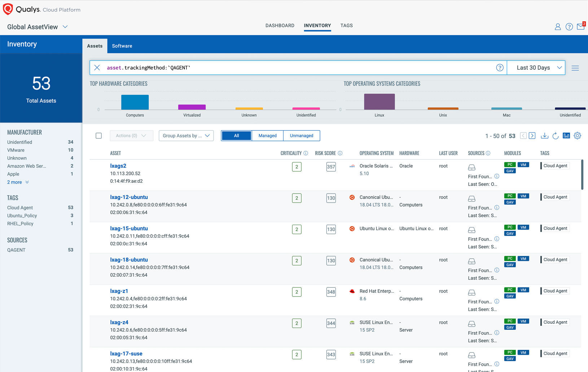Open the user profile icon
Screen dimensions: 588x372
pos(558,27)
